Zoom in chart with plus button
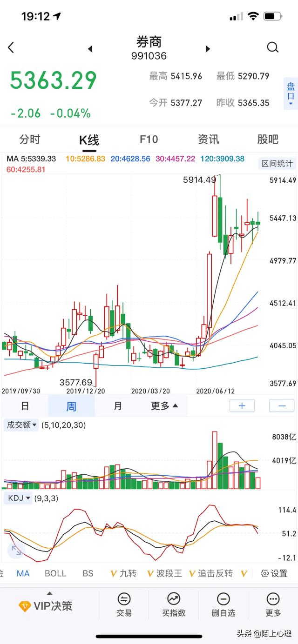Image resolution: width=298 pixels, height=644 pixels. click(x=242, y=406)
